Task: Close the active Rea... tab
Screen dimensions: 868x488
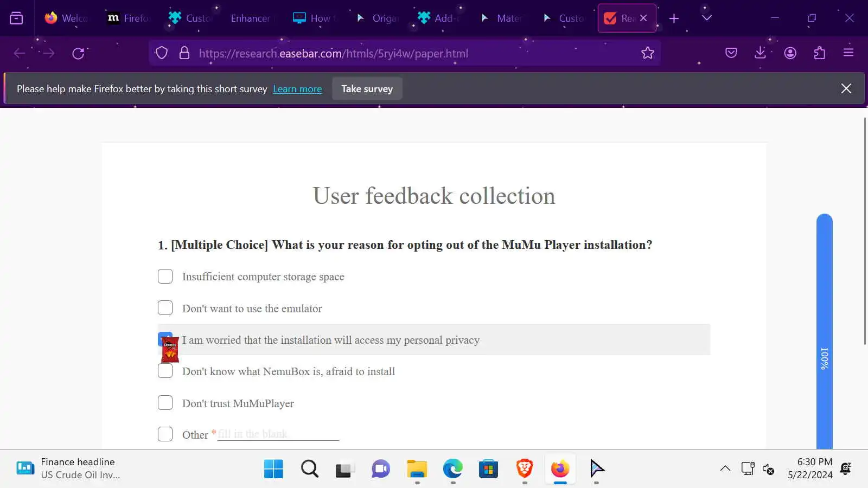Action: 643,18
